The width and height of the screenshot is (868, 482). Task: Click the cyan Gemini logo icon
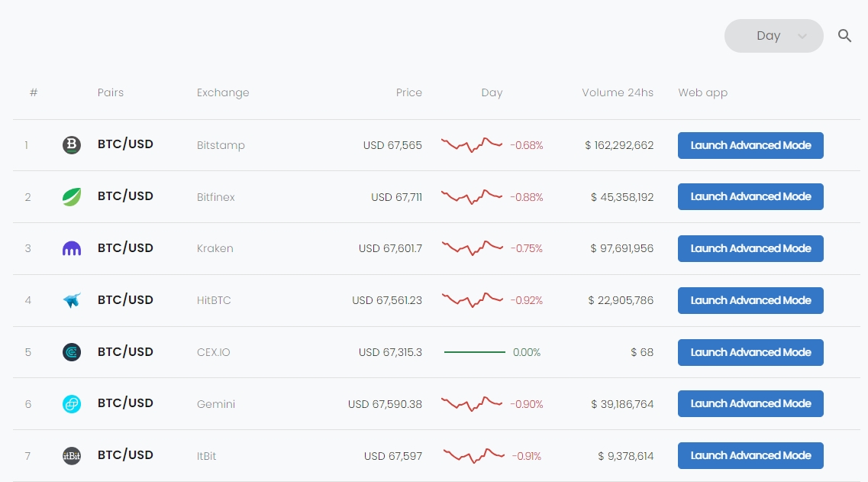pos(72,403)
